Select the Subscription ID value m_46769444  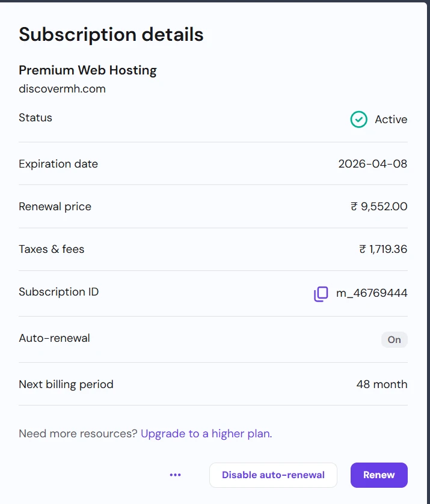tap(372, 294)
